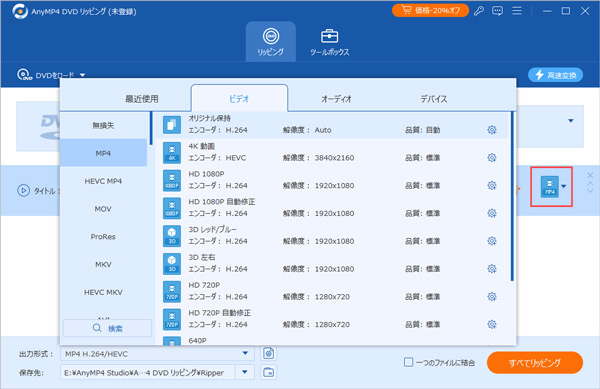This screenshot has width=600, height=389.
Task: Open custom profile settings icon beside 出力形式
Action: [269, 353]
